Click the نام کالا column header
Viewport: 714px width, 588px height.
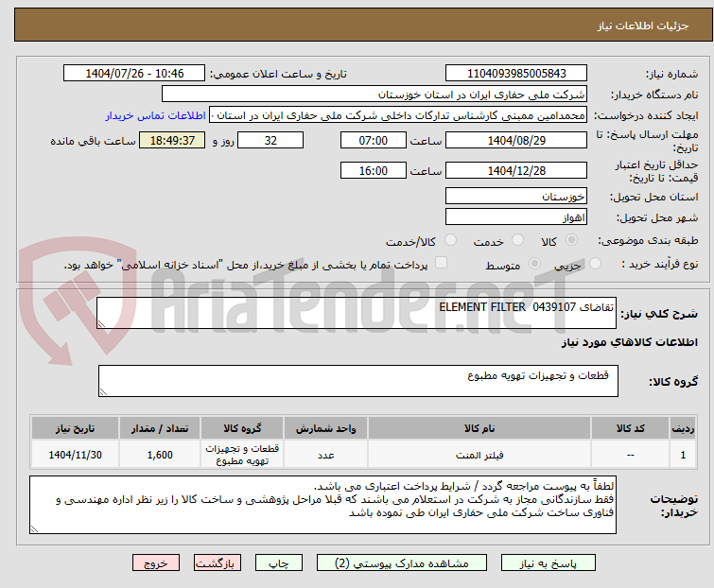pos(479,428)
